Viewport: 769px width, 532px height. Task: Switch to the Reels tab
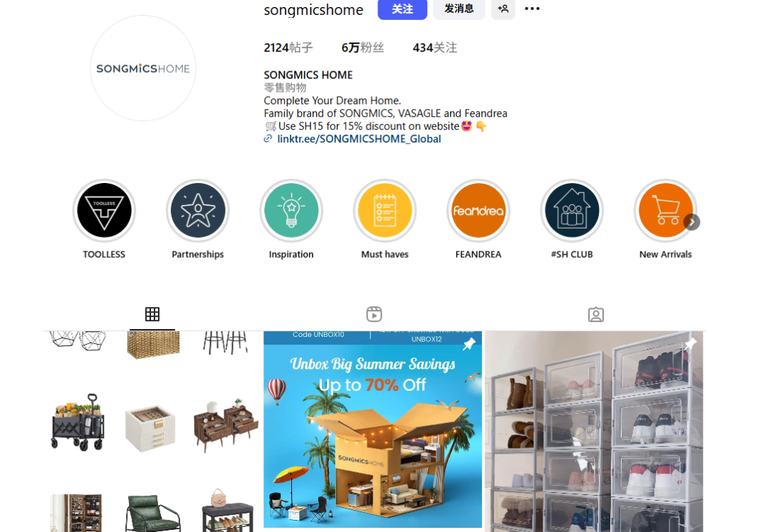pyautogui.click(x=375, y=314)
